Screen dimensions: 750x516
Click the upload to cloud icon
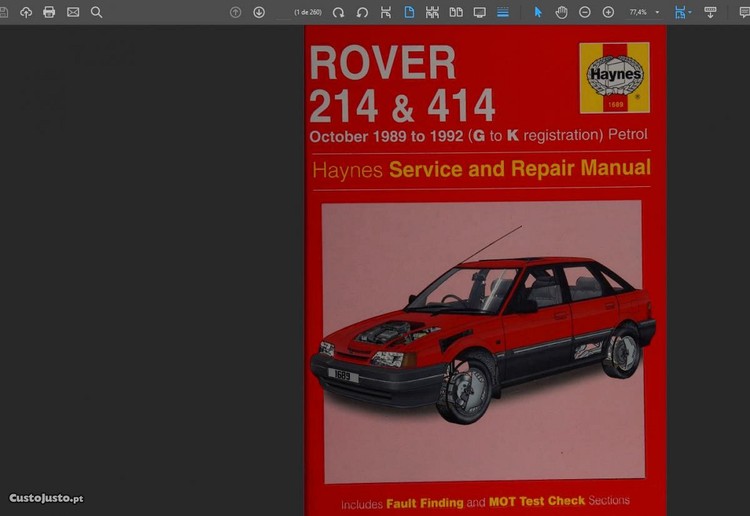coord(26,12)
